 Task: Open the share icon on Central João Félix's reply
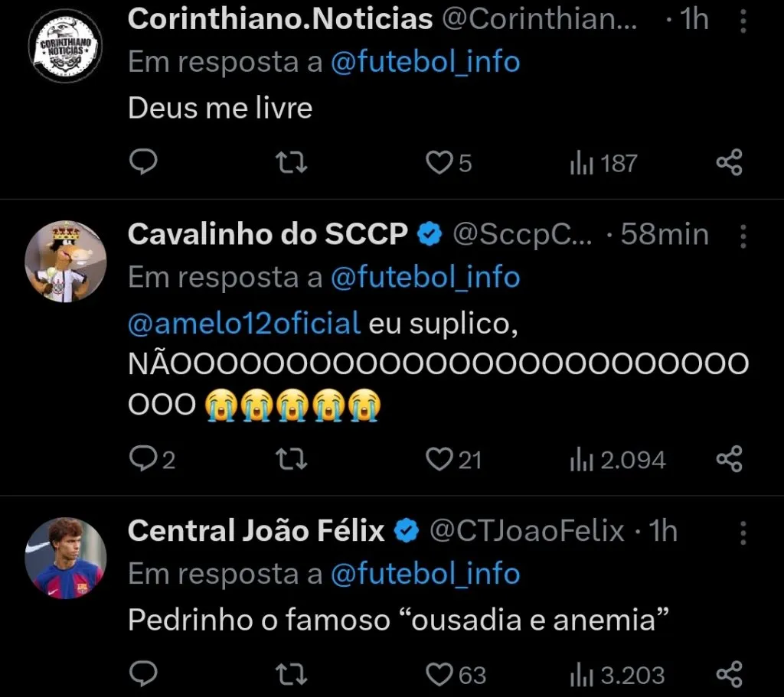(x=729, y=675)
